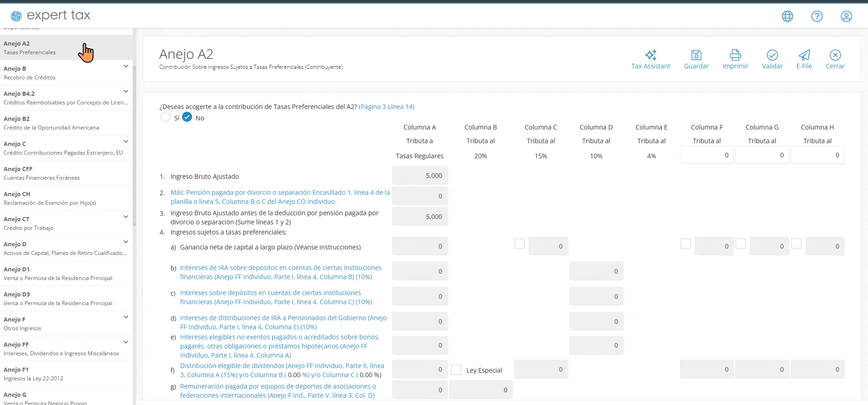Expand the Anejo B sidebar section

coord(126,66)
